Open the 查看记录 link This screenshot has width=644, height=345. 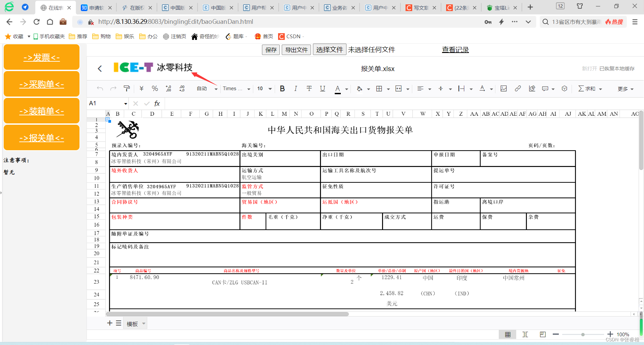pos(455,49)
